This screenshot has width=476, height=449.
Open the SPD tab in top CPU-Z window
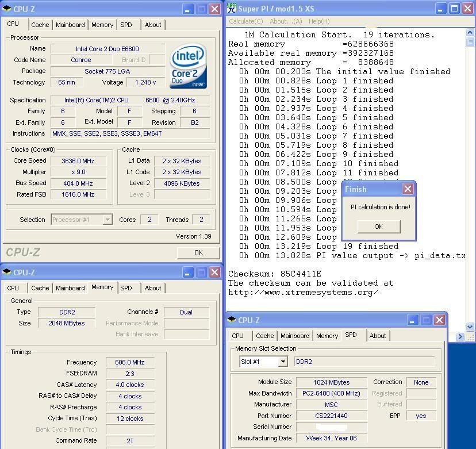pos(126,25)
